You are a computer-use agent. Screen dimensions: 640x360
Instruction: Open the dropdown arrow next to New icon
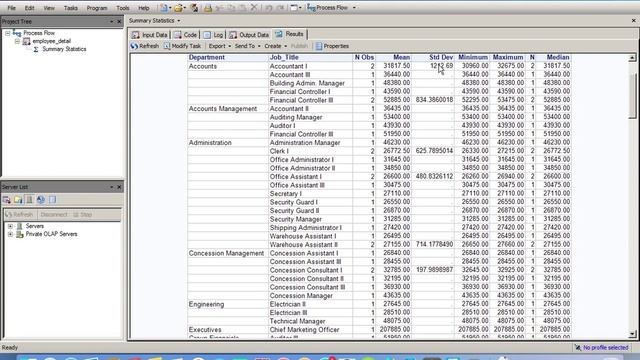tap(170, 8)
